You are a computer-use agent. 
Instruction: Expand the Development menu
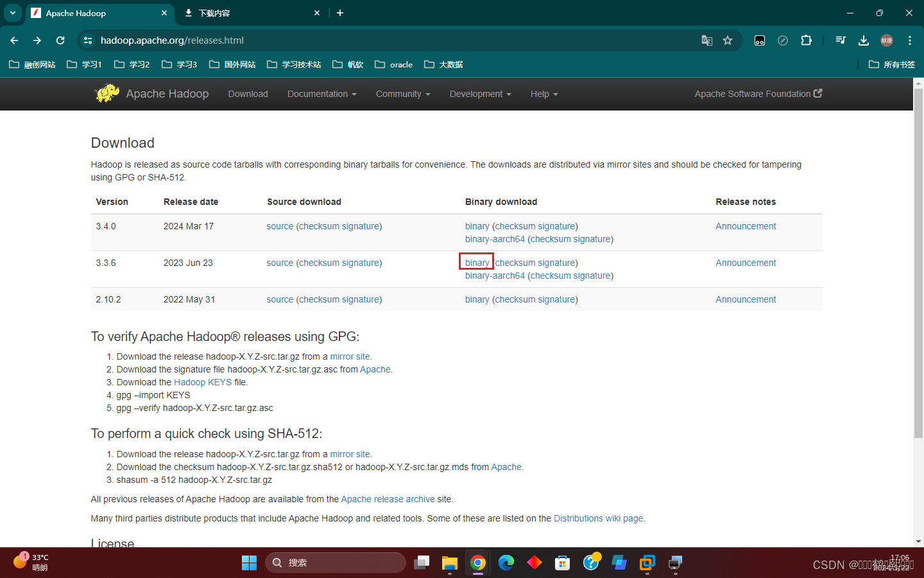[x=480, y=94]
